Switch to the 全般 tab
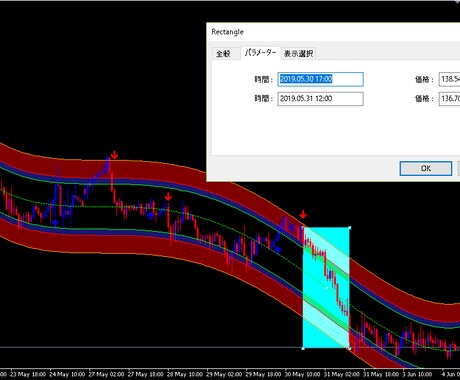The image size is (460, 380). click(x=223, y=53)
